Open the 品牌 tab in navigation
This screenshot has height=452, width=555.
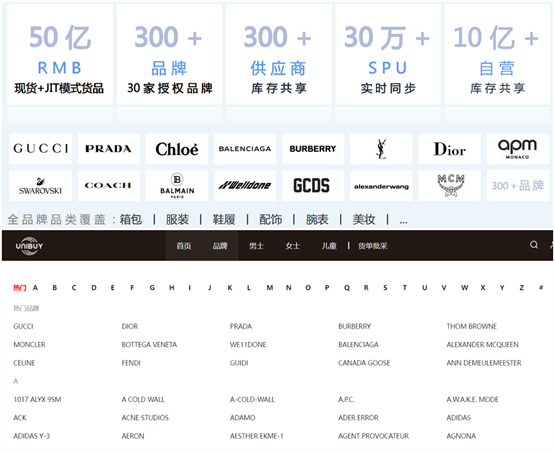tap(220, 246)
